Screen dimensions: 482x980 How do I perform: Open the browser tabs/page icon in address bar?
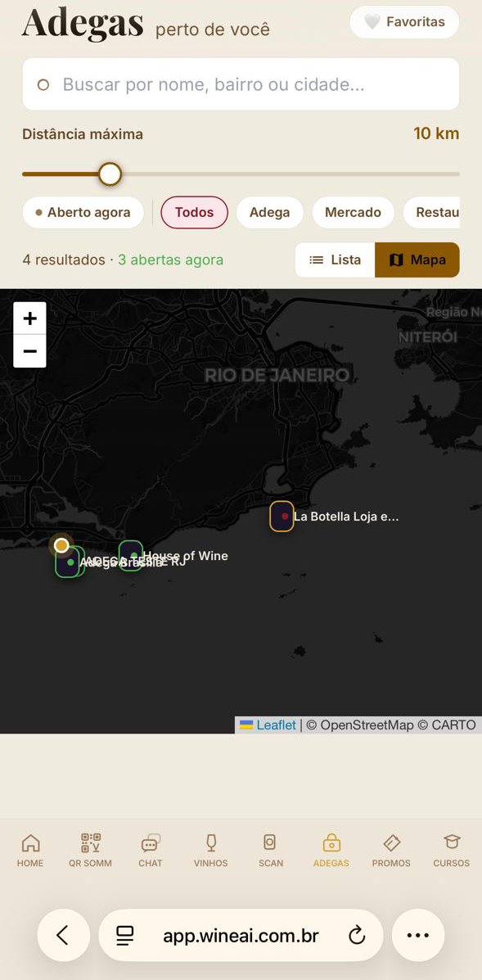pyautogui.click(x=125, y=935)
